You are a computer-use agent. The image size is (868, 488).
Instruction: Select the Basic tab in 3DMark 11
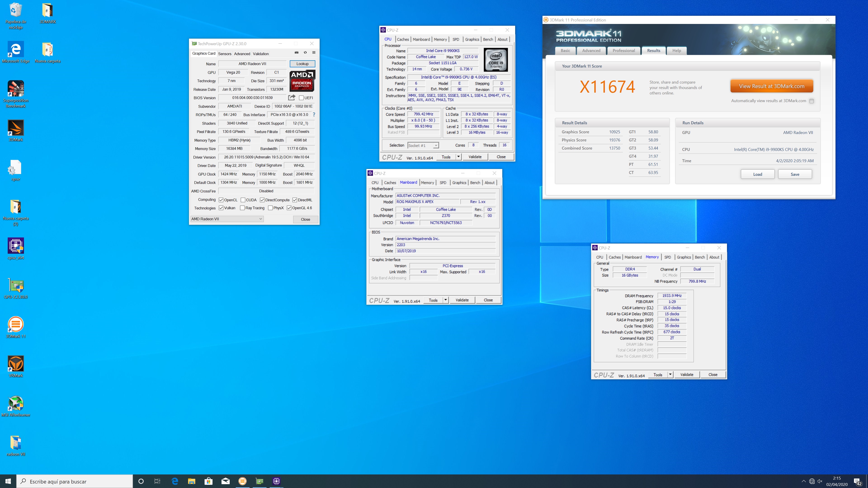click(x=565, y=51)
